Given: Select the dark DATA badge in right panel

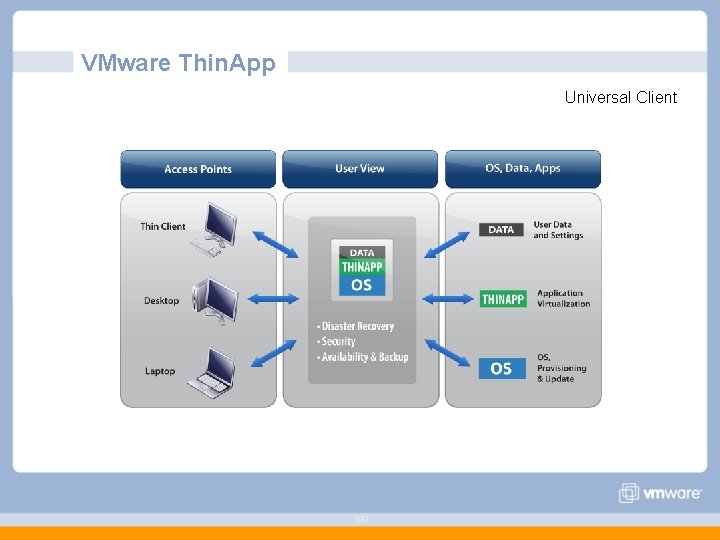Looking at the screenshot, I should click(501, 230).
